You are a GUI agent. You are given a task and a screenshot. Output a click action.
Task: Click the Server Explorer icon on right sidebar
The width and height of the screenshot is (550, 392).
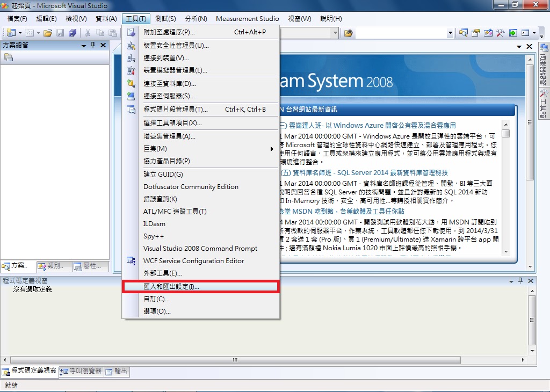[x=544, y=47]
